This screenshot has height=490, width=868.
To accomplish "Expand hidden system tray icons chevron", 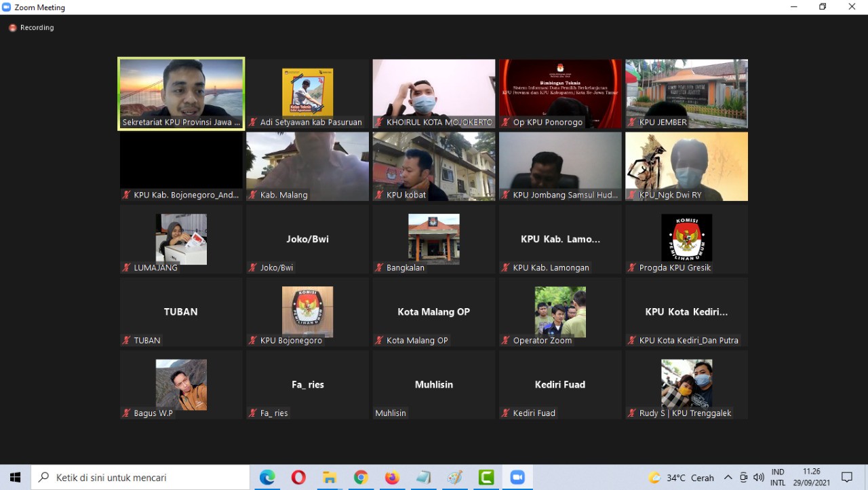I will click(x=728, y=478).
